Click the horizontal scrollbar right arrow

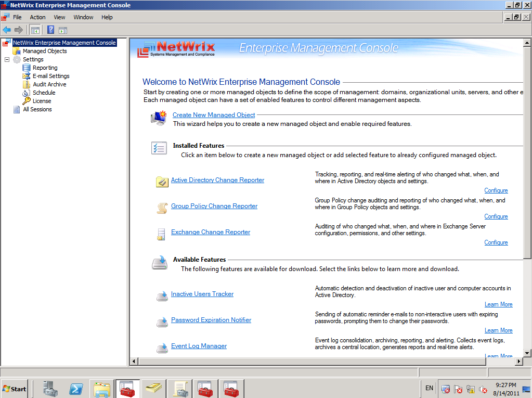(518, 361)
